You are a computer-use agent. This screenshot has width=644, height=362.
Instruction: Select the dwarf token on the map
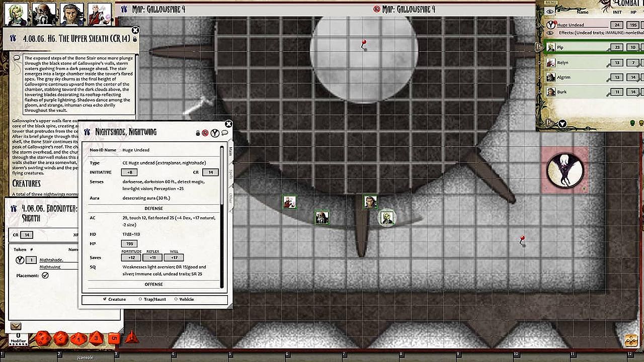[322, 218]
